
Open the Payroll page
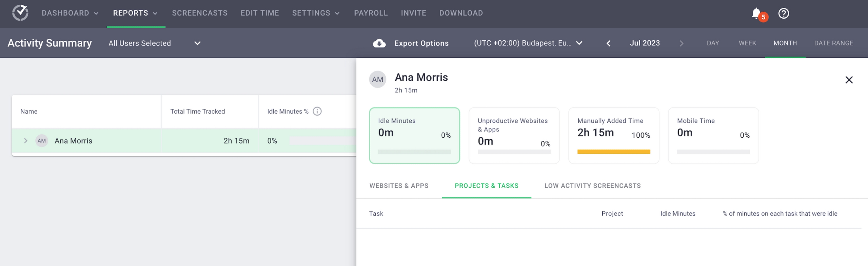[x=371, y=13]
